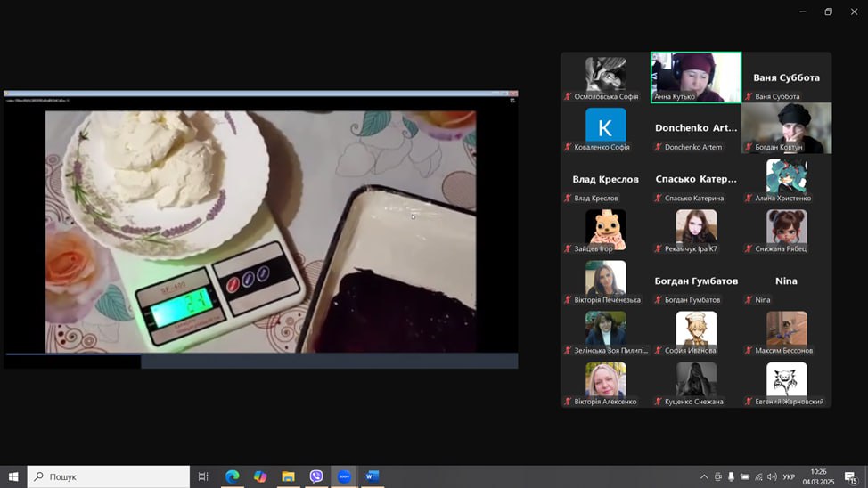Image resolution: width=868 pixels, height=488 pixels.
Task: Open File Explorer in the taskbar
Action: pos(288,476)
